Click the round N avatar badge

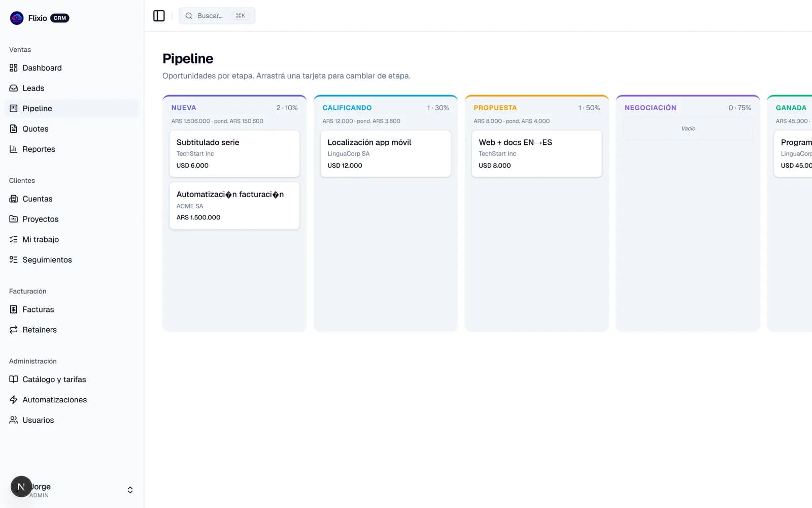[21, 487]
